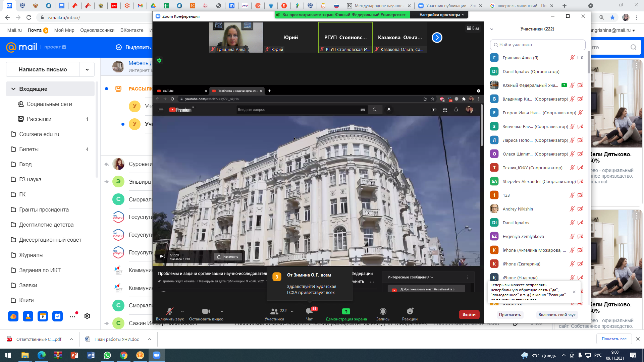
Task: Click the Запись record icon
Action: coord(383,311)
